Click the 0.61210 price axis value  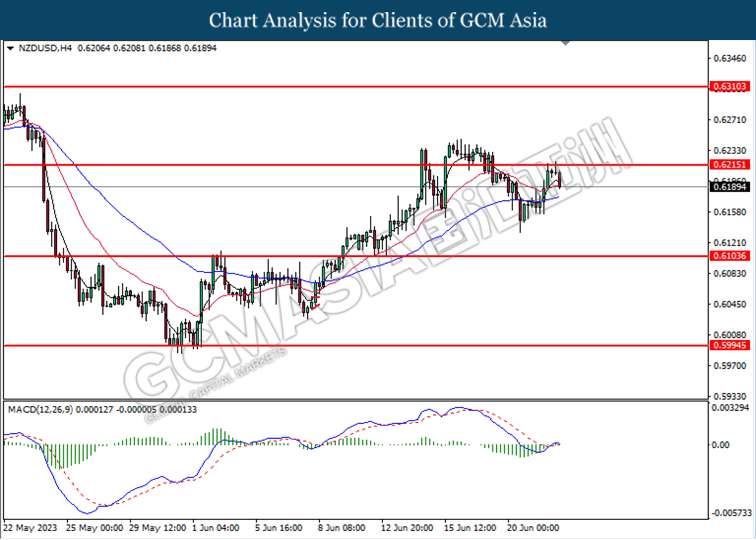click(730, 243)
